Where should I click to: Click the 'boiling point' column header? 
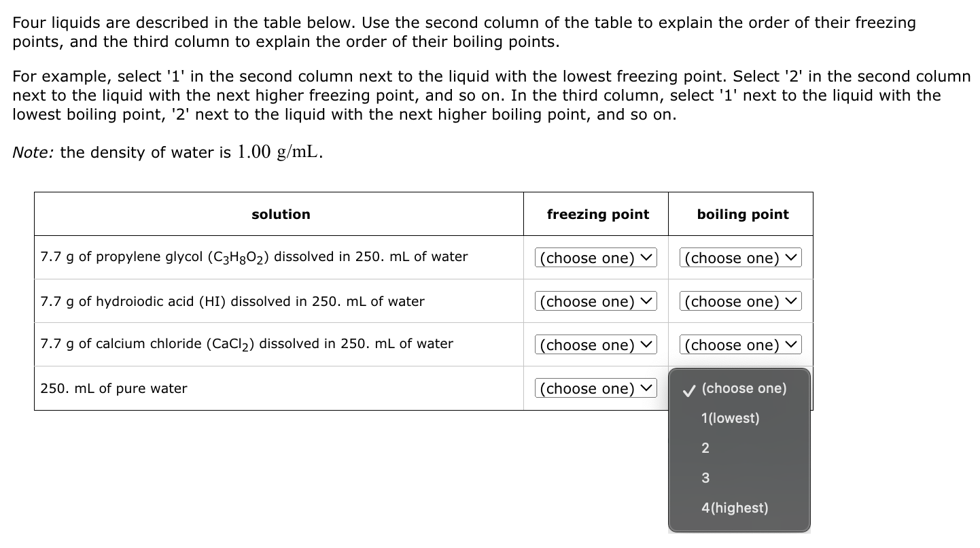click(x=742, y=214)
